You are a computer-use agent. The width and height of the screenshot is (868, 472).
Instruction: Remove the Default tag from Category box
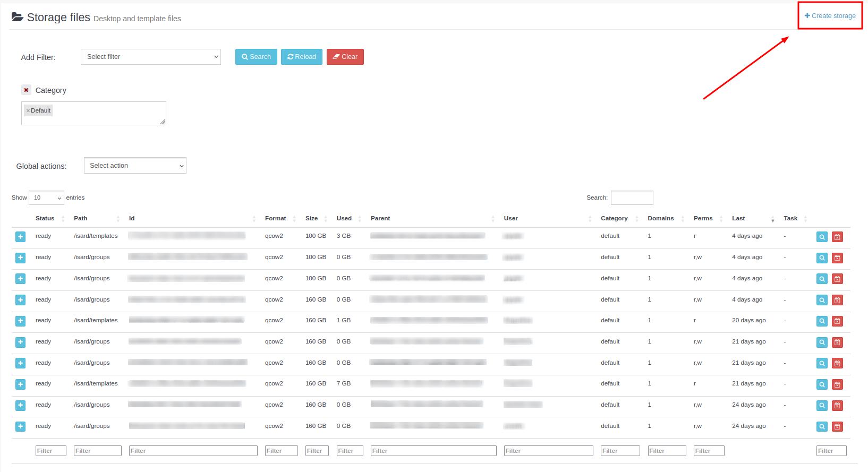pos(28,111)
